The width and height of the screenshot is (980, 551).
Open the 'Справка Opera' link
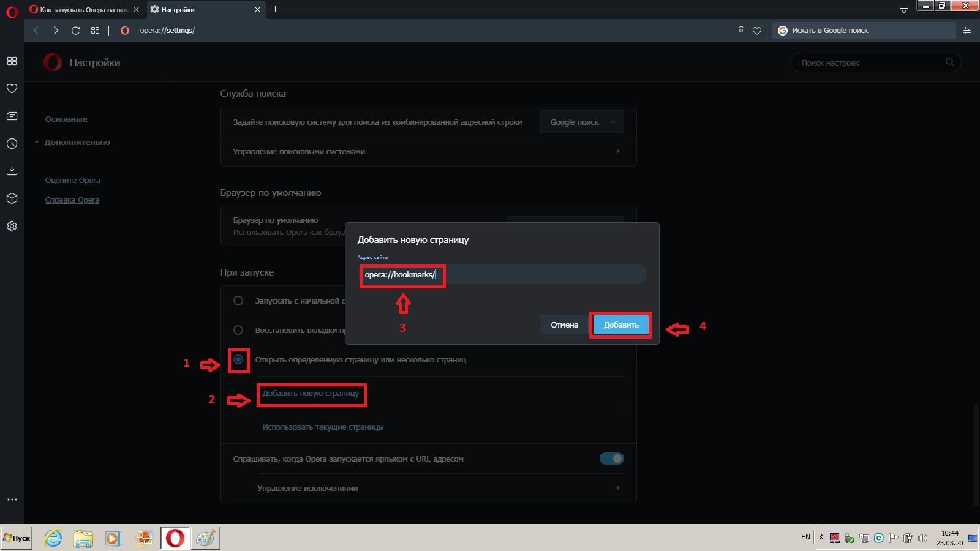tap(72, 200)
